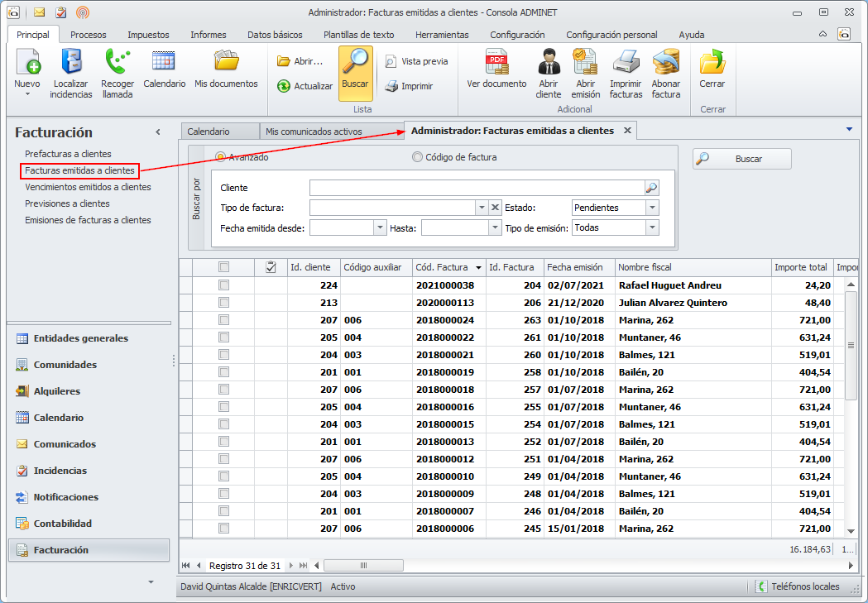
Task: Click the horizontal scrollbar under the grid
Action: (363, 566)
